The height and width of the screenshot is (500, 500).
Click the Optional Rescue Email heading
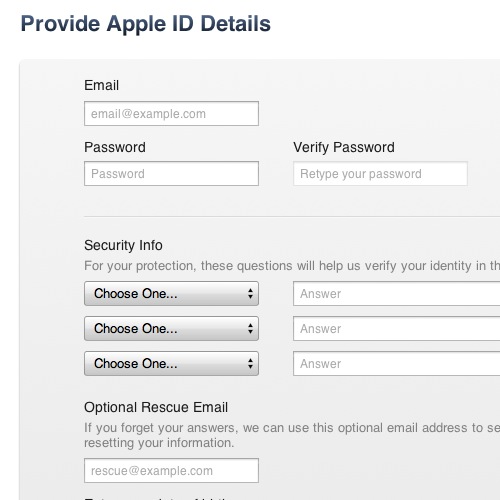156,408
